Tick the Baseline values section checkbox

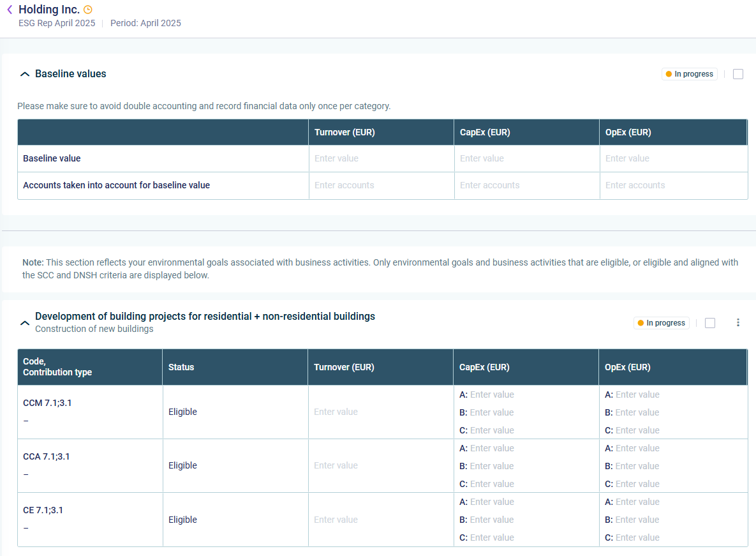pos(738,74)
